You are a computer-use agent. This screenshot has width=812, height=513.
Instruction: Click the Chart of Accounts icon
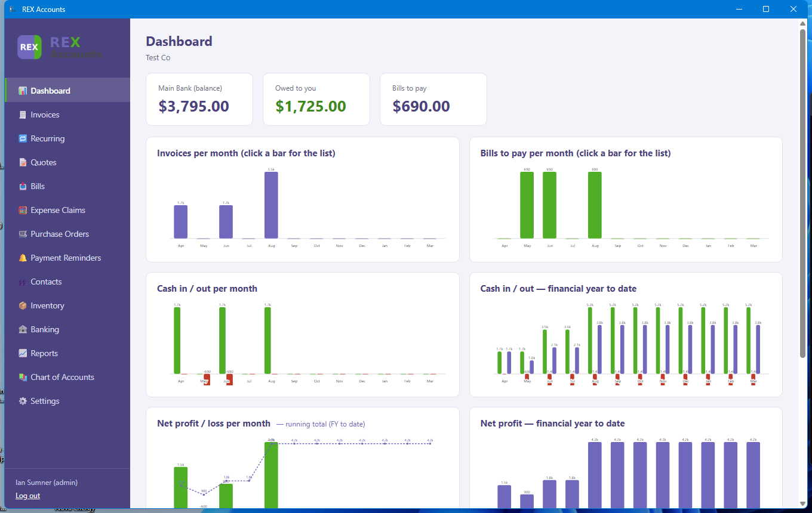click(23, 377)
